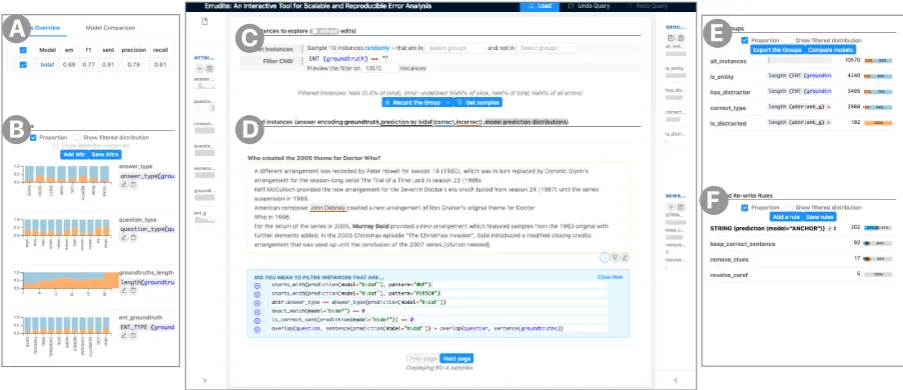Toggle Proportion checkbox in attributes panel
The width and height of the screenshot is (903, 390).
(x=33, y=138)
